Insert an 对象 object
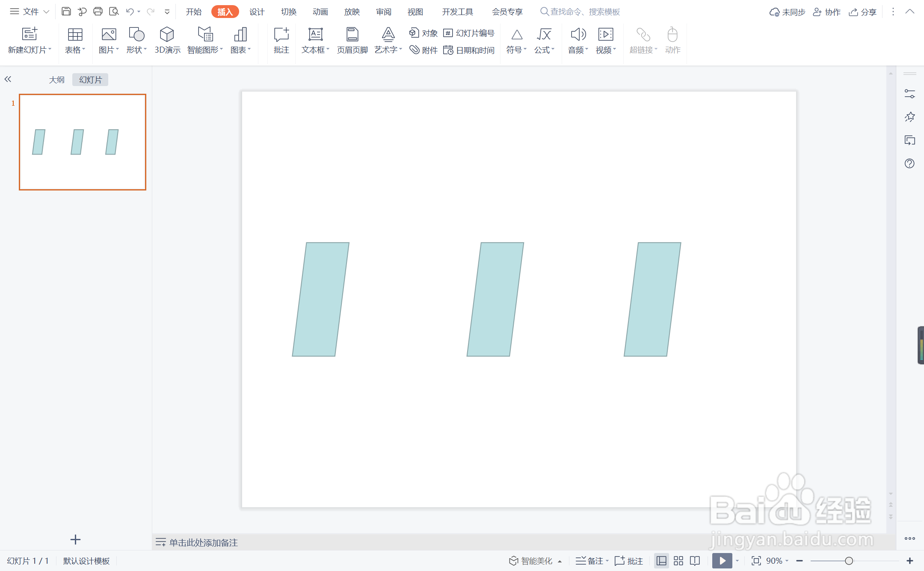Screen dimensions: 924x571 click(x=423, y=33)
